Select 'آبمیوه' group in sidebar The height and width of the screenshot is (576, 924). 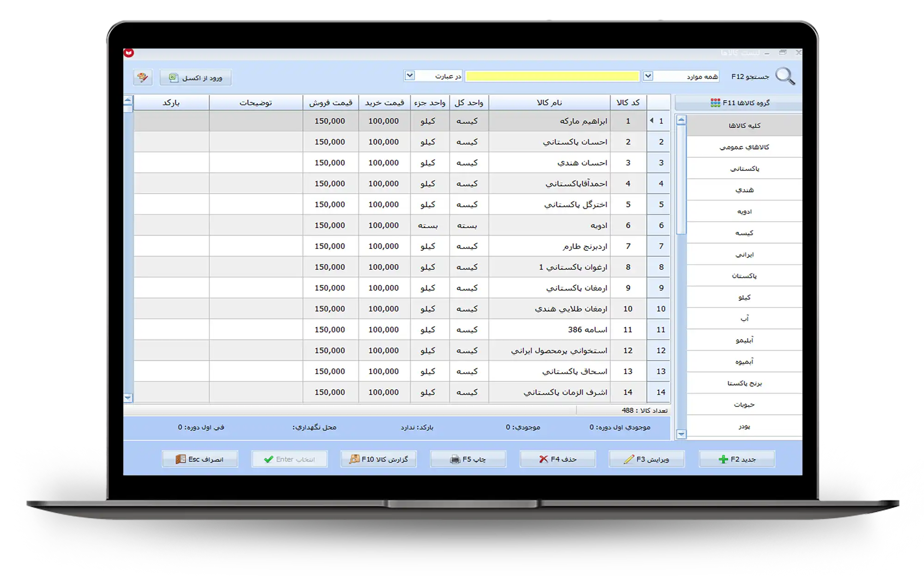(x=744, y=361)
